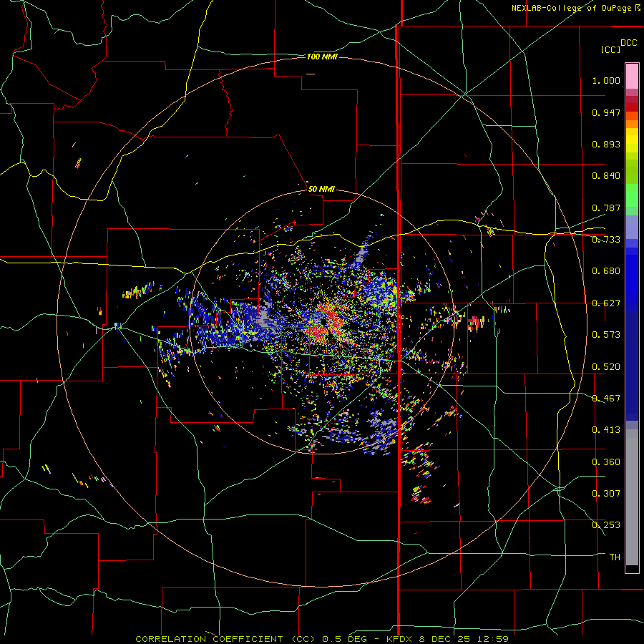644x644 pixels.
Task: Select the 0.413 scale label
Action: [606, 430]
